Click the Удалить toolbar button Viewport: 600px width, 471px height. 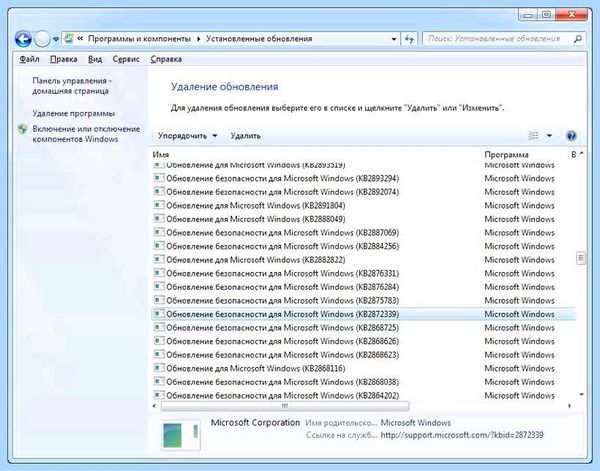[245, 136]
